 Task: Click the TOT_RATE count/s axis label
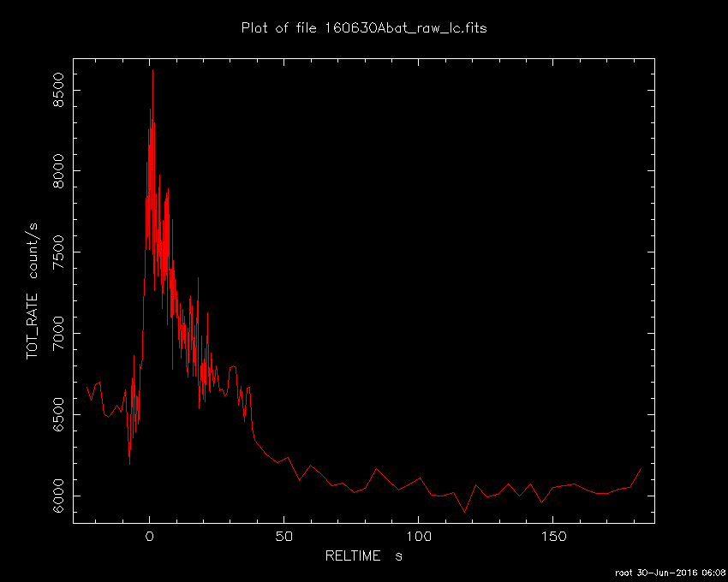point(33,291)
